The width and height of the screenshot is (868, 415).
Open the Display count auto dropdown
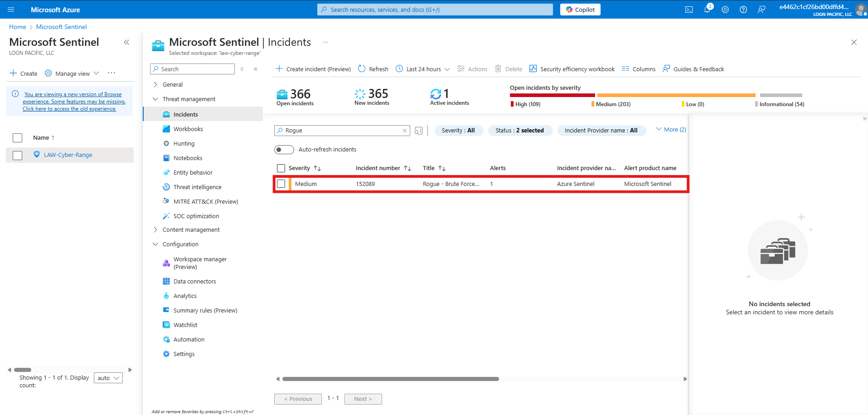108,378
